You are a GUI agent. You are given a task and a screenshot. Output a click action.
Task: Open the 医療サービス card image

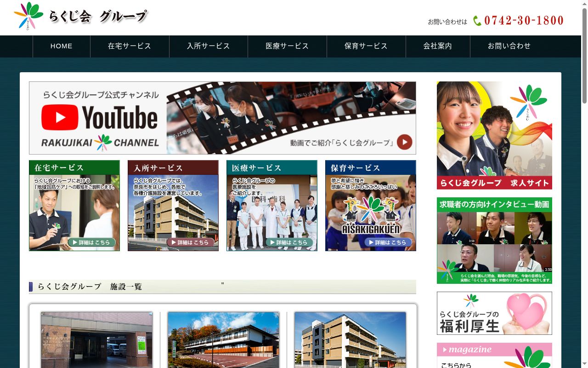[x=272, y=206]
